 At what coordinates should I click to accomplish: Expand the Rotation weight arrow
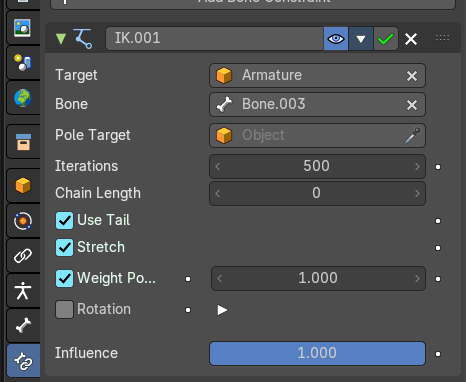pyautogui.click(x=222, y=310)
